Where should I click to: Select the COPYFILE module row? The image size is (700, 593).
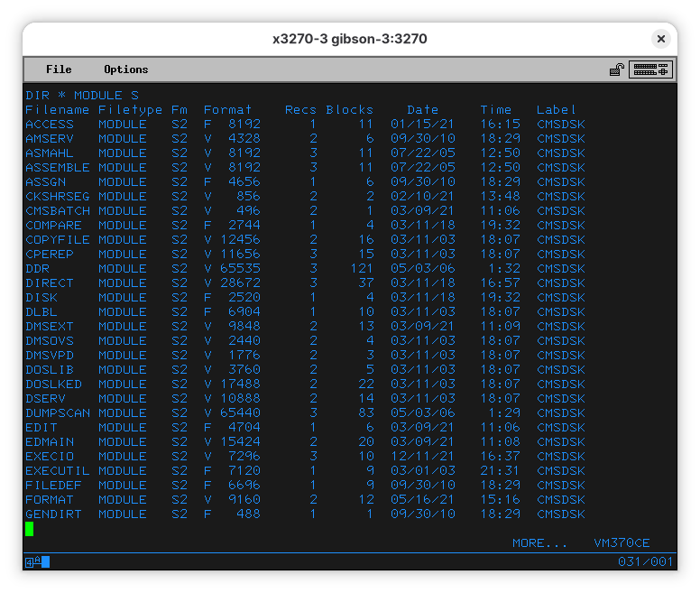pos(58,240)
